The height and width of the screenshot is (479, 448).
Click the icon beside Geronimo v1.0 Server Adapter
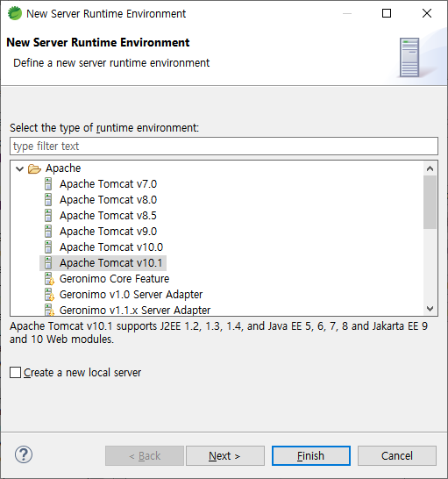(49, 295)
